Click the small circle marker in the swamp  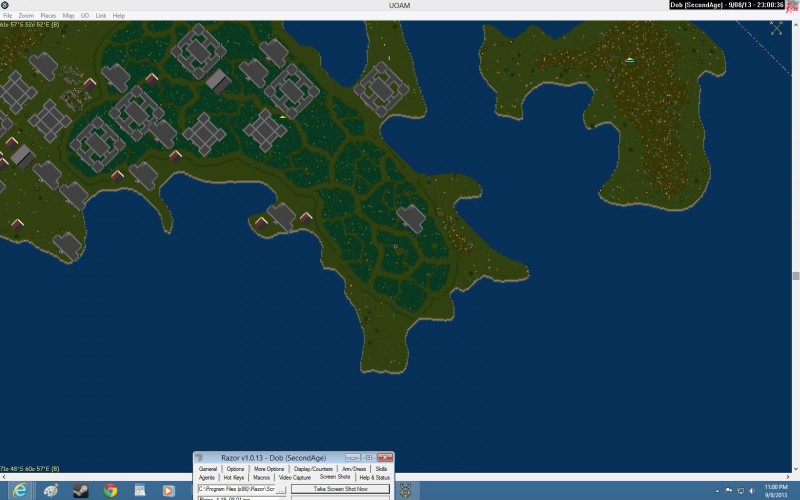pyautogui.click(x=395, y=246)
